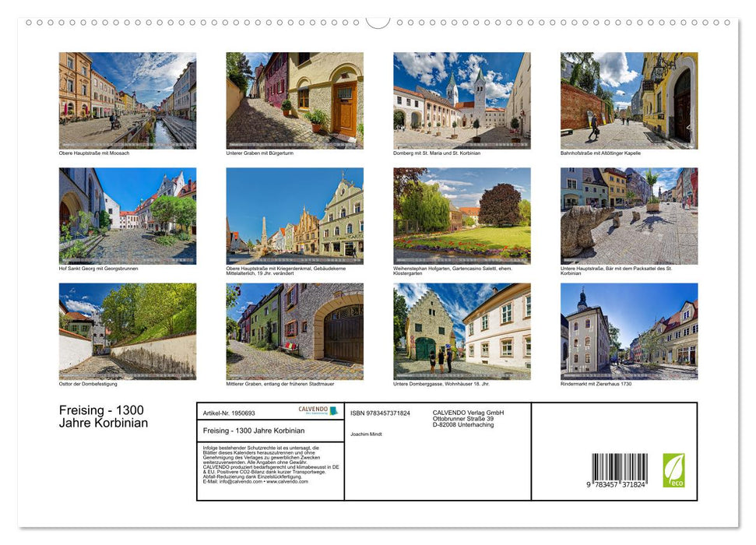Image resolution: width=756 pixels, height=545 pixels.
Task: Click the www.calvendo.com web address
Action: coord(287,480)
